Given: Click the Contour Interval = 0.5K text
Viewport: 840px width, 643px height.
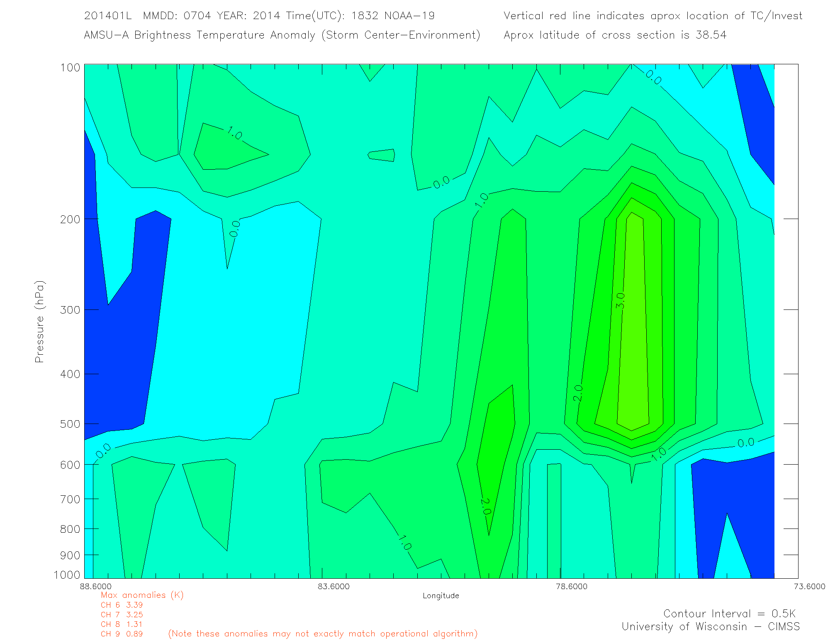Looking at the screenshot, I should [729, 614].
